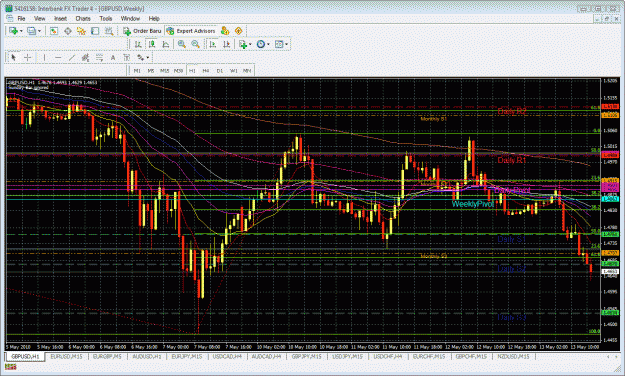Switch to the AUDUSD,H1 chart tab
The image size is (625, 376).
(147, 356)
